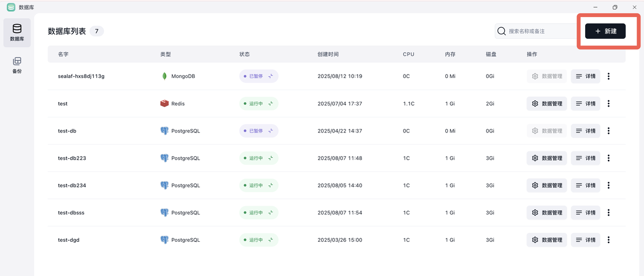The height and width of the screenshot is (276, 644).
Task: Click creation time 2025/03/26 15:00
Action: pos(340,240)
